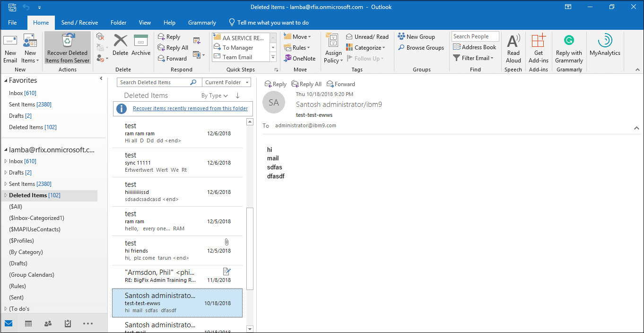
Task: Switch to People view icon
Action: point(48,324)
